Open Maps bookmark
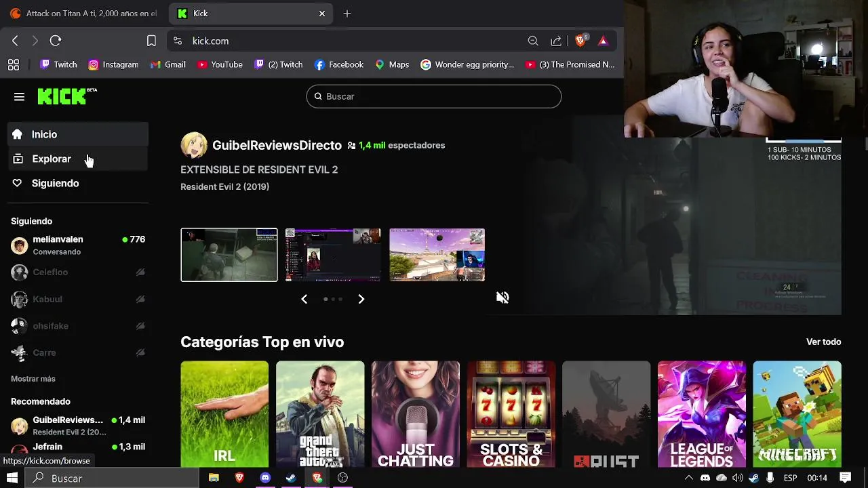 pyautogui.click(x=392, y=64)
